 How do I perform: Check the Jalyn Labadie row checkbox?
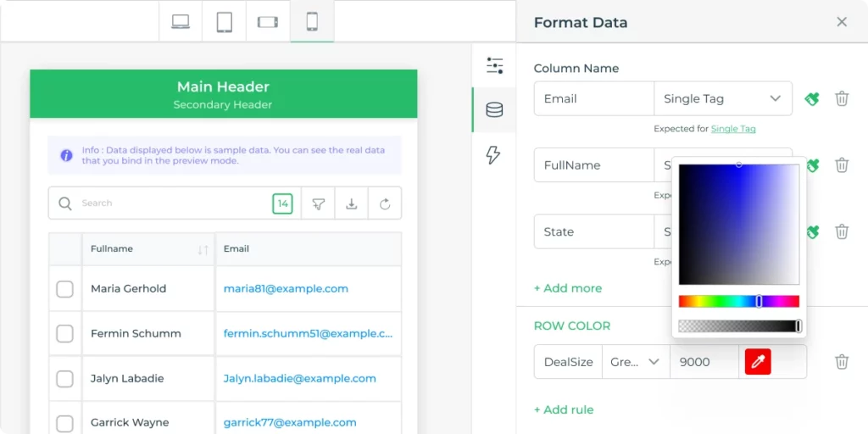(x=64, y=379)
